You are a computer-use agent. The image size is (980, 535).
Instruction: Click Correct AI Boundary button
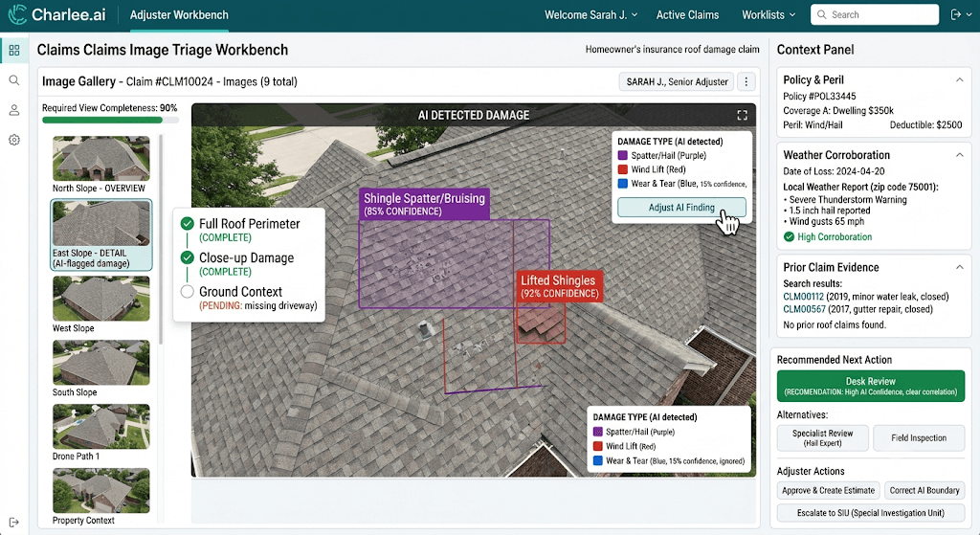coord(924,491)
